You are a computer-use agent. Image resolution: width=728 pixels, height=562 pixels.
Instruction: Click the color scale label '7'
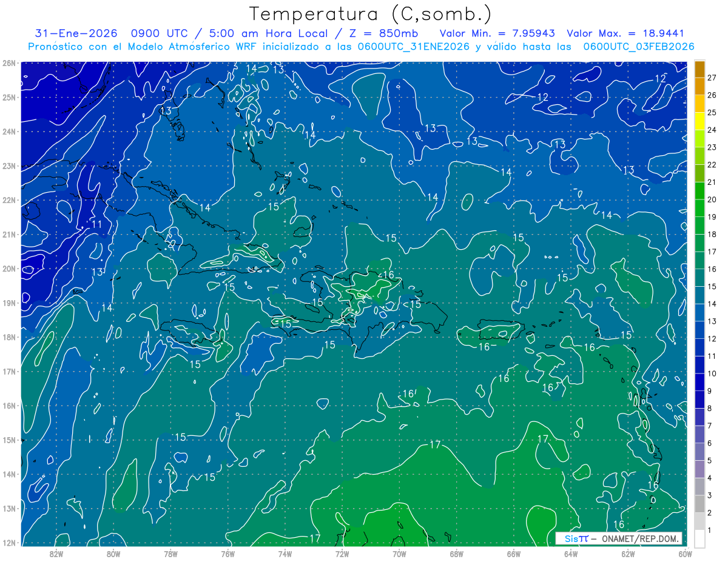710,426
